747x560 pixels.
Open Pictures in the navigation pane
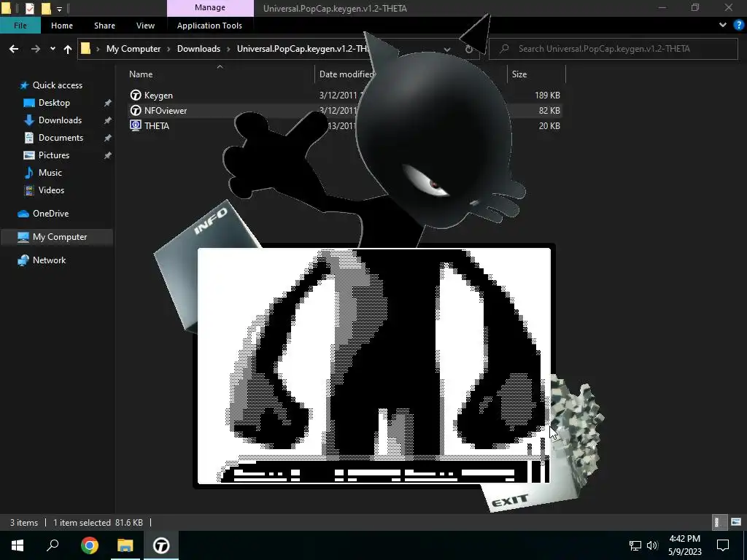[x=53, y=155]
